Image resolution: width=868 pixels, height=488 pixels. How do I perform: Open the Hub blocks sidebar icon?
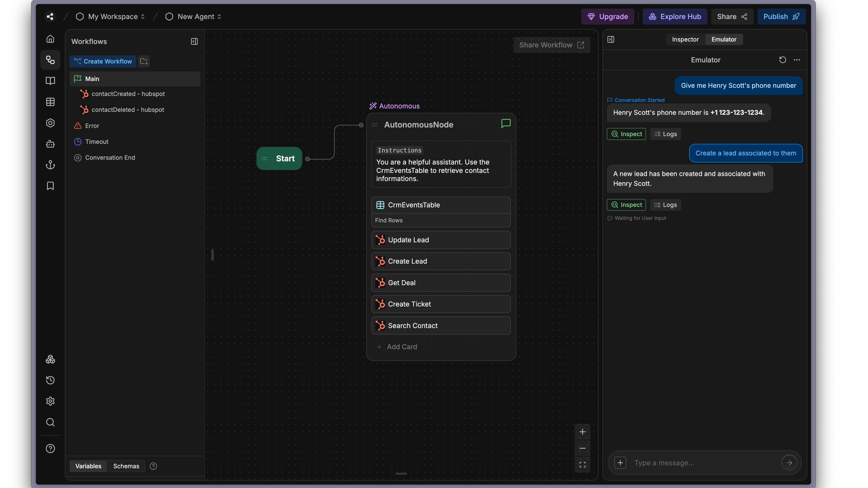pyautogui.click(x=50, y=359)
